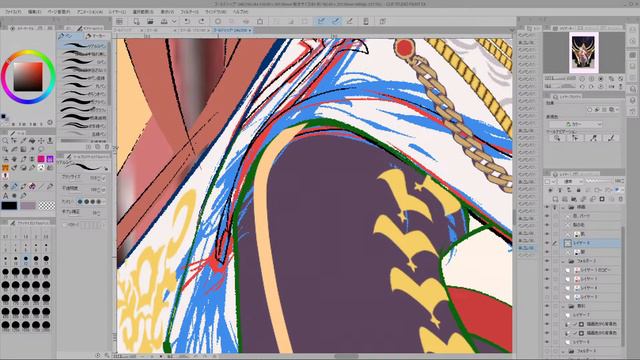This screenshot has width=640, height=360.
Task: Click the Clear circle icon in command bar
Action: click(x=218, y=21)
